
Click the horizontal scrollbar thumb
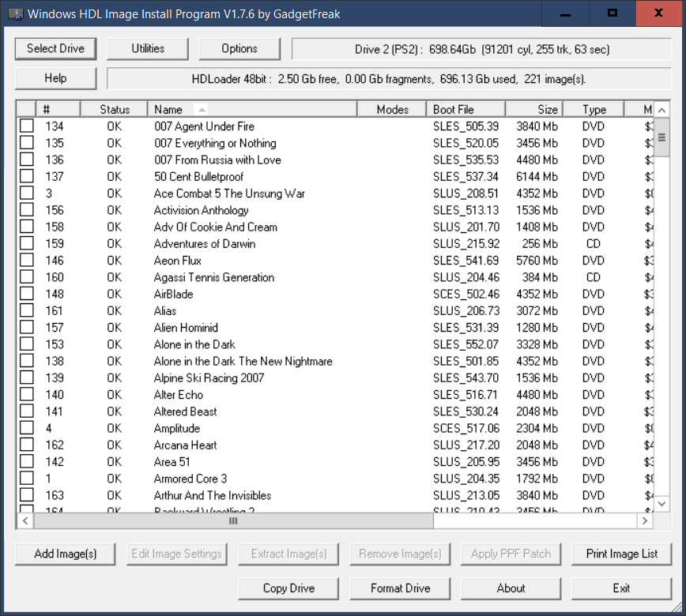234,520
